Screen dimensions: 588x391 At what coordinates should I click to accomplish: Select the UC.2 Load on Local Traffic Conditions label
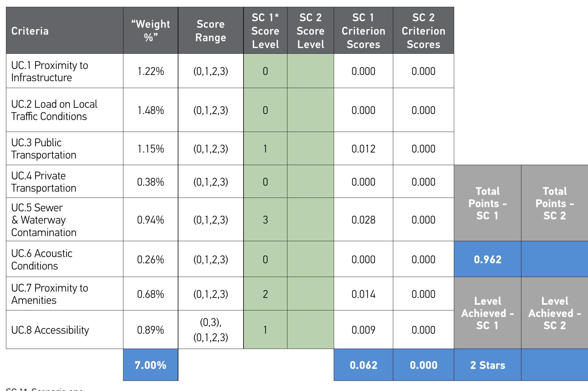pos(54,110)
